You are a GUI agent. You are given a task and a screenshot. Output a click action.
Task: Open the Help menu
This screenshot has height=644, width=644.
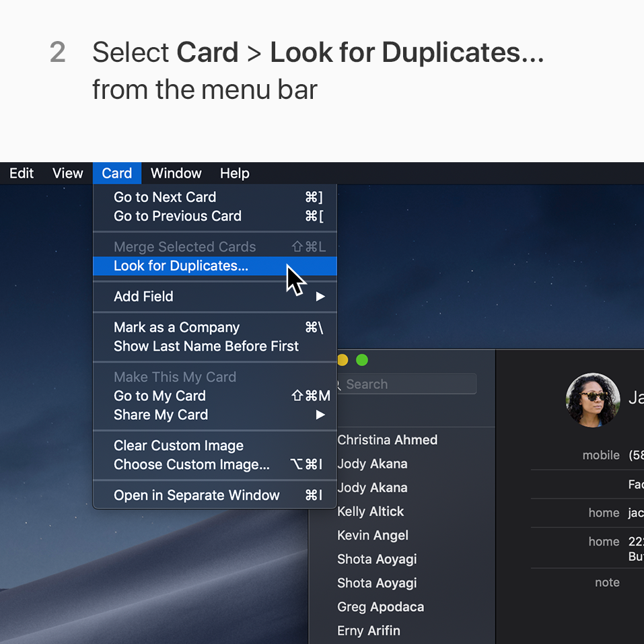234,174
